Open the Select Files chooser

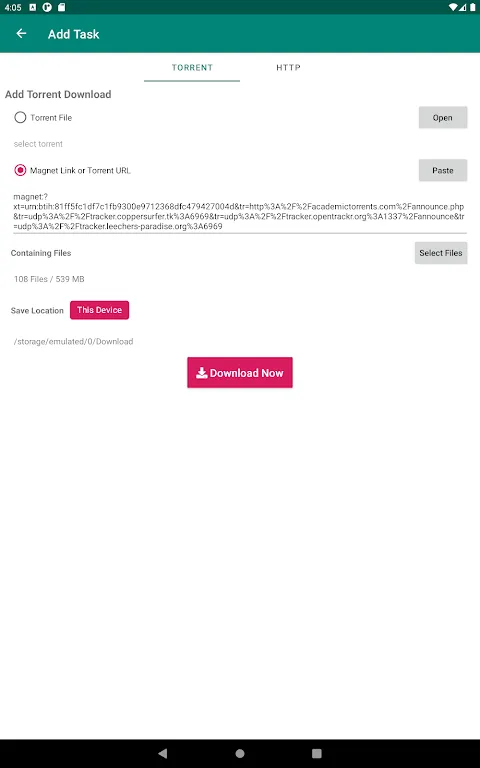(441, 253)
